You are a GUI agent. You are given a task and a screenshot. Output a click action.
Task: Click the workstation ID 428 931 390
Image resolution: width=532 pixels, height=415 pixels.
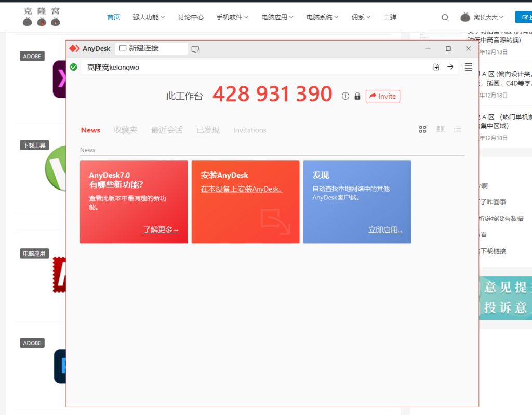coord(272,94)
